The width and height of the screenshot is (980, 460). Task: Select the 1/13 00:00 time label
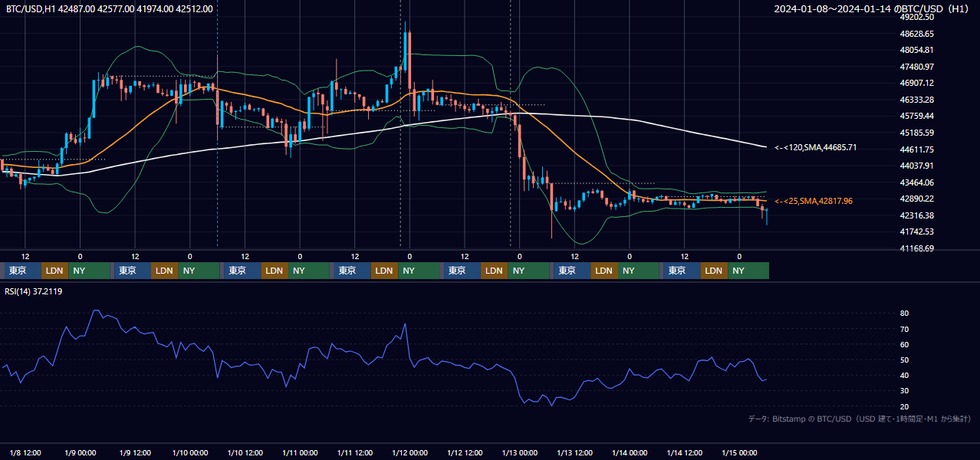[519, 452]
